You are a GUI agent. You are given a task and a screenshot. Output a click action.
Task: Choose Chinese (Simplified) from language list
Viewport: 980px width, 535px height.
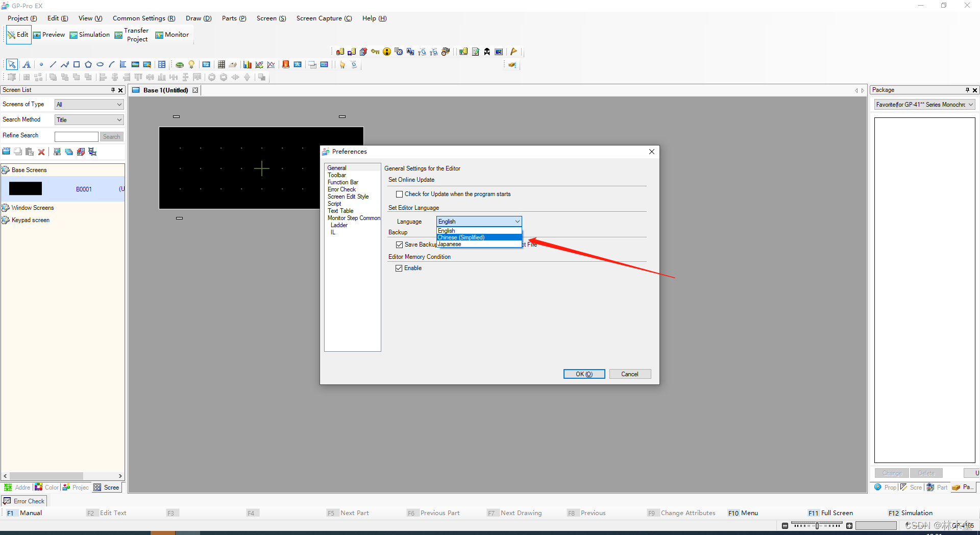tap(479, 237)
